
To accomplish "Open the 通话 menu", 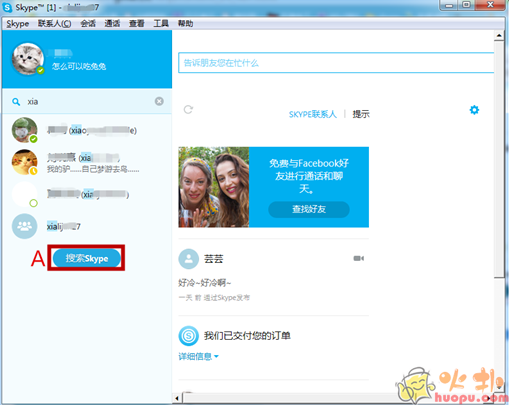I will [x=112, y=24].
